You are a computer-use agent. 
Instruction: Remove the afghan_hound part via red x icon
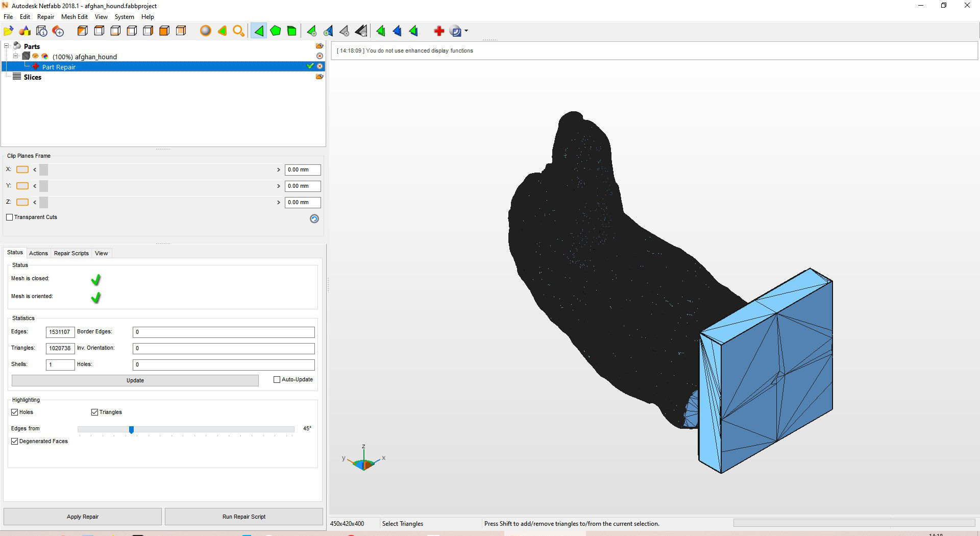[x=320, y=56]
